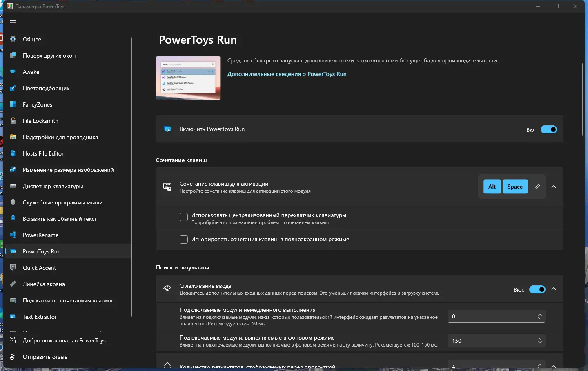Click the FancyZones sidebar icon

pyautogui.click(x=13, y=104)
